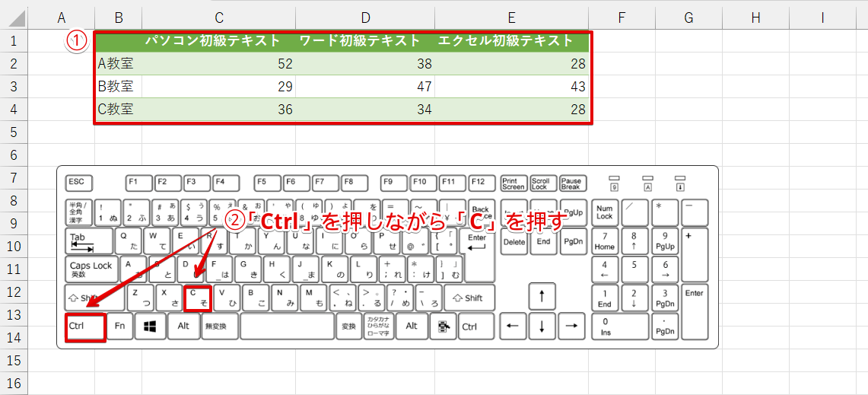Select row 16 by its row header
868x395 pixels.
point(14,383)
